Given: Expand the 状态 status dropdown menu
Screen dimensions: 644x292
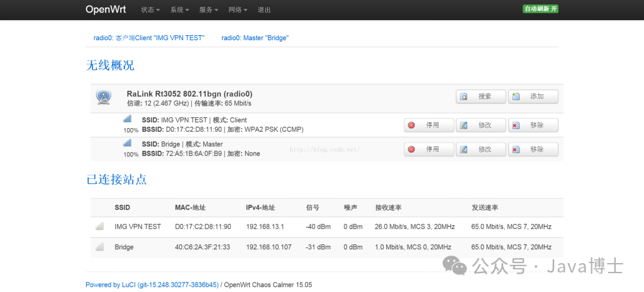Looking at the screenshot, I should click(150, 10).
